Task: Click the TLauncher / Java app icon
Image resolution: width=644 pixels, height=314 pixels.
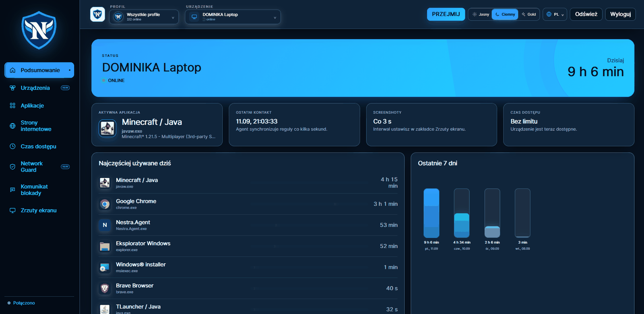Action: tap(105, 309)
